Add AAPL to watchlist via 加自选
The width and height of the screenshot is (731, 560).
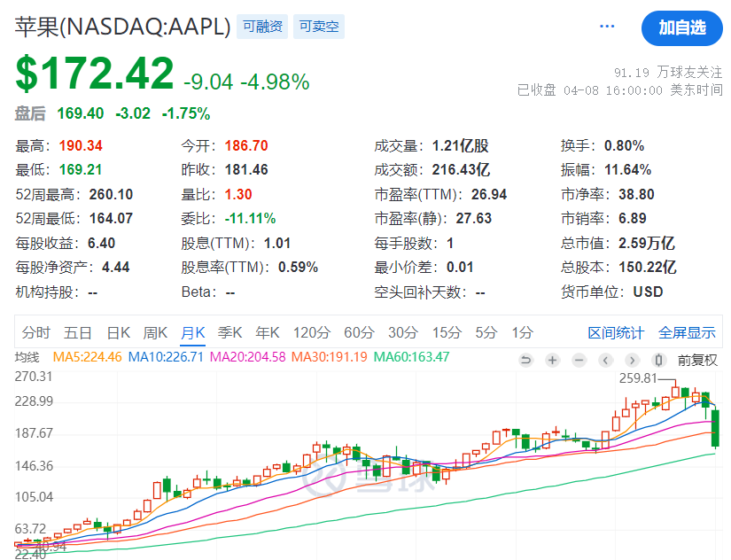point(682,28)
